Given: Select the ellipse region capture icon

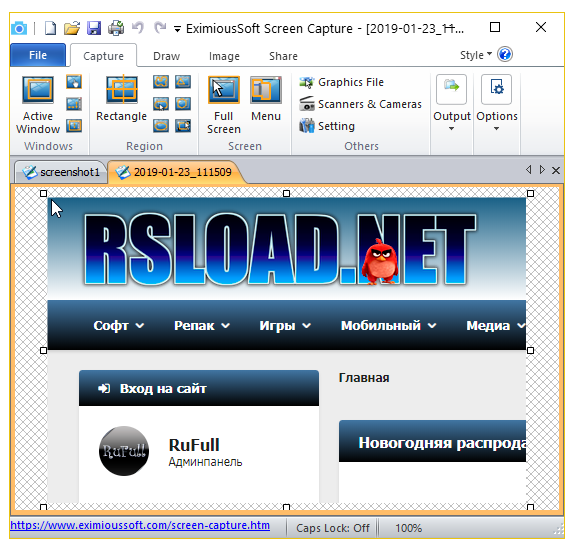Looking at the screenshot, I should [x=161, y=126].
